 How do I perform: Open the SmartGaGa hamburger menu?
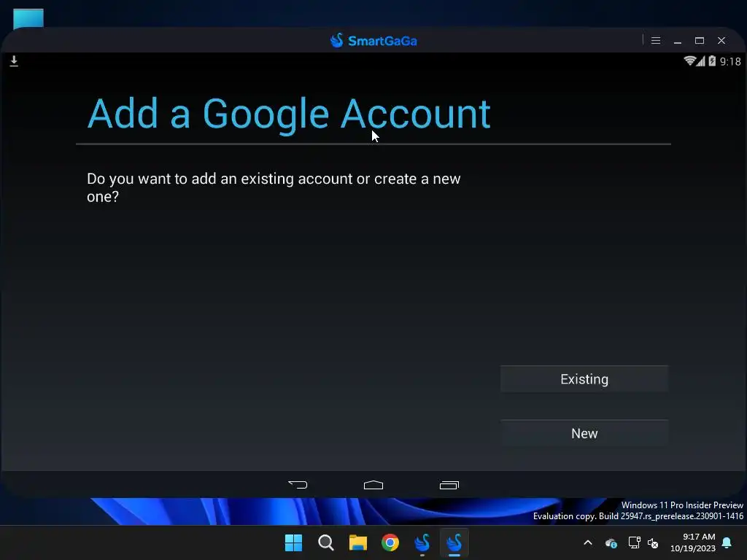[x=656, y=41]
